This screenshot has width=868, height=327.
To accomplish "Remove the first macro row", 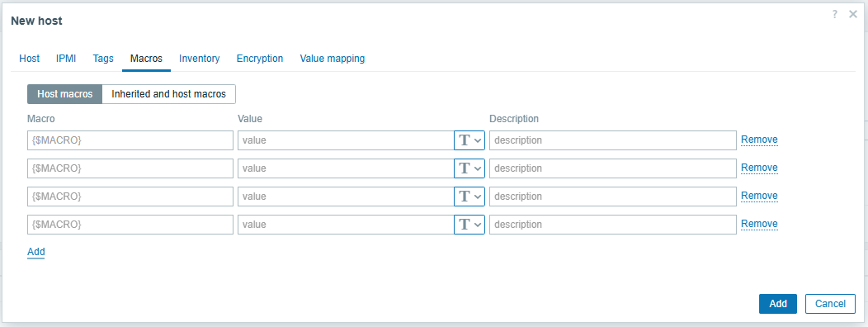I will pyautogui.click(x=759, y=140).
